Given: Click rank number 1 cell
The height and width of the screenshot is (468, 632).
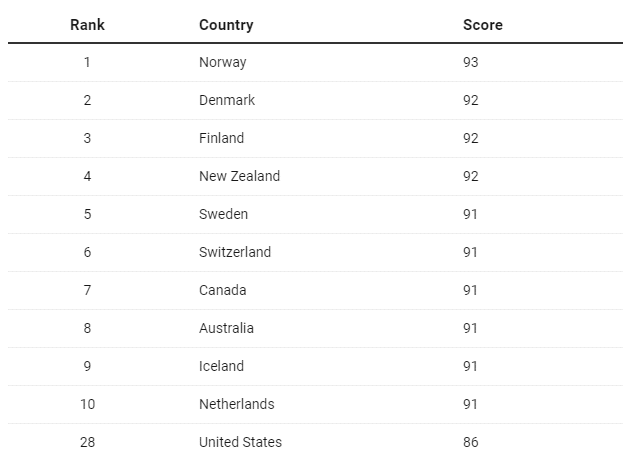Looking at the screenshot, I should 87,62.
